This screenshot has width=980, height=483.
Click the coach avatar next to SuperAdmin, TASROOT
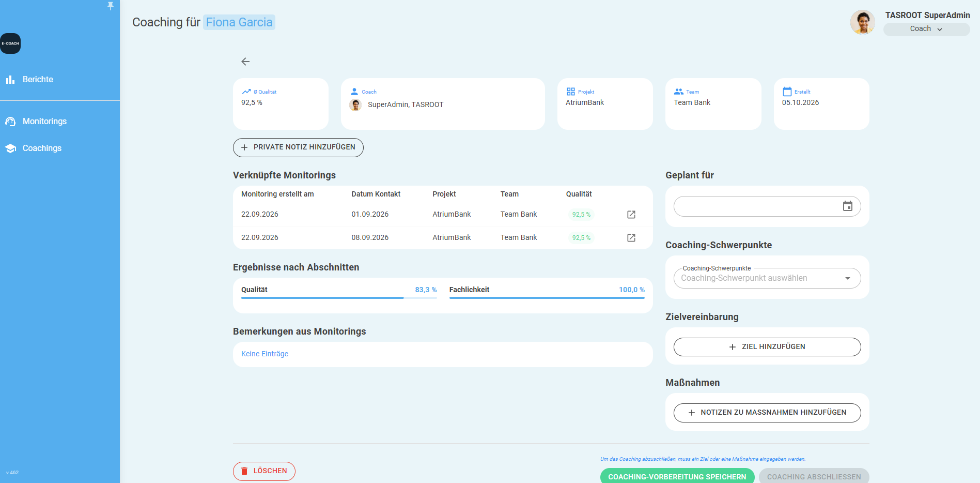point(355,105)
